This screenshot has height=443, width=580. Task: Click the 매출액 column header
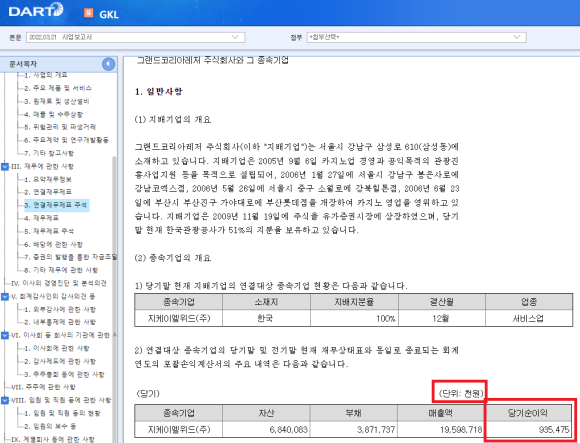coord(441,413)
